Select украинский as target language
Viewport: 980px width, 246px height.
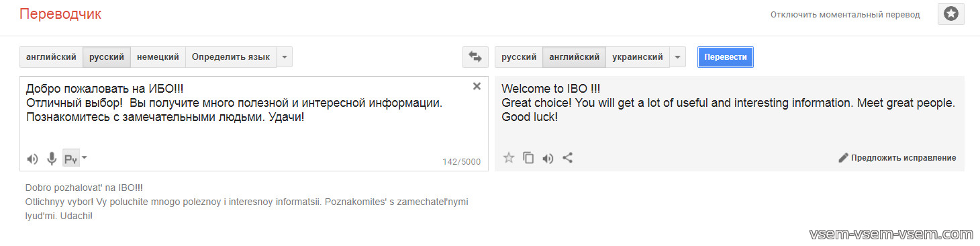[638, 57]
